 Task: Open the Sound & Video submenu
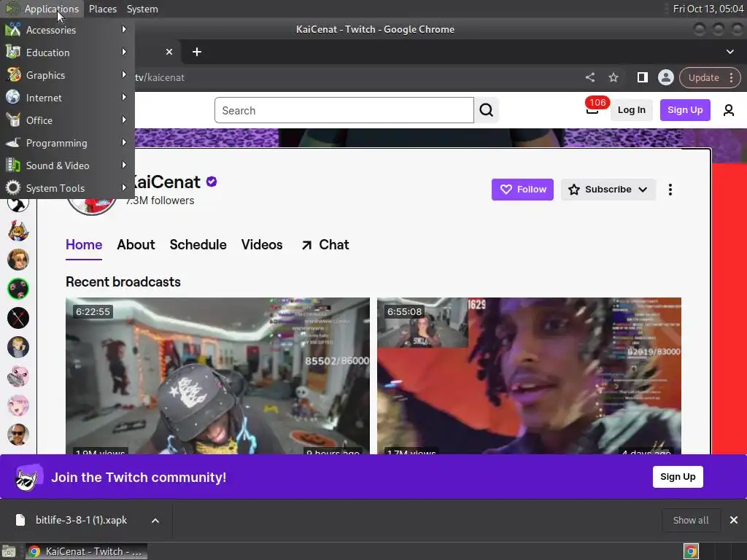(67, 166)
